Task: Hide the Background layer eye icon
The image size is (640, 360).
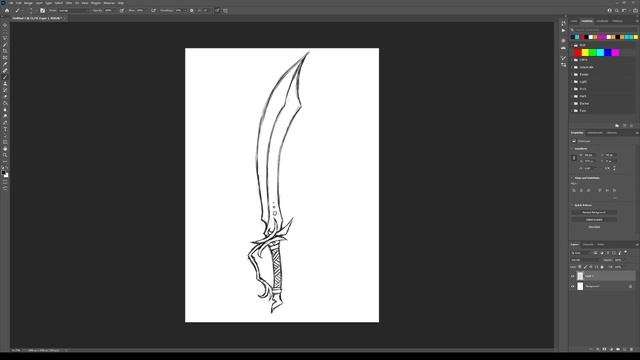Action: pos(573,287)
